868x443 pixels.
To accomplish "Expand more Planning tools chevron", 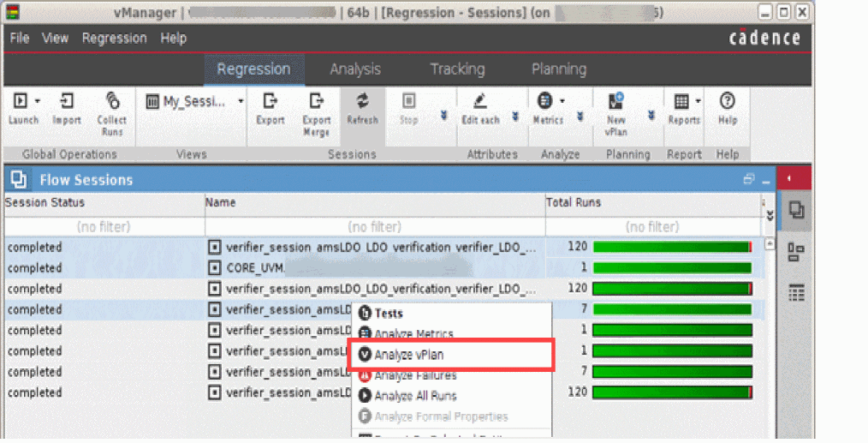I will point(651,116).
